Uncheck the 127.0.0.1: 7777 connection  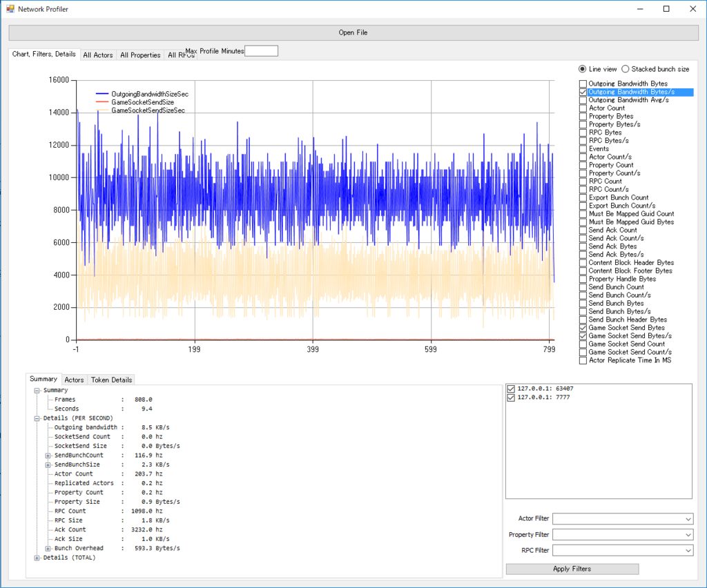click(x=511, y=398)
